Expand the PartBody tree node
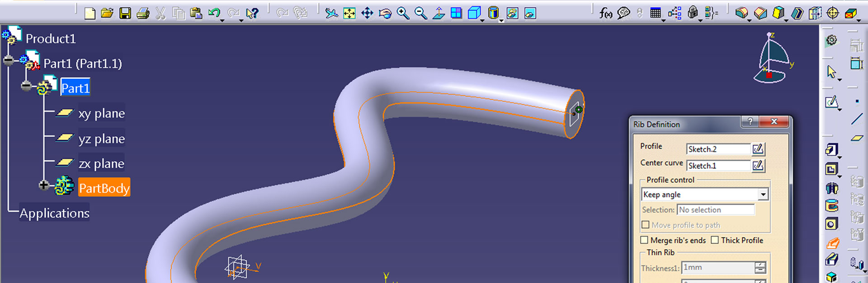 43,185
